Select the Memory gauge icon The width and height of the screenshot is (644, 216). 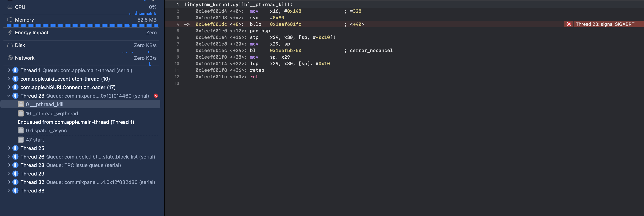(10, 19)
